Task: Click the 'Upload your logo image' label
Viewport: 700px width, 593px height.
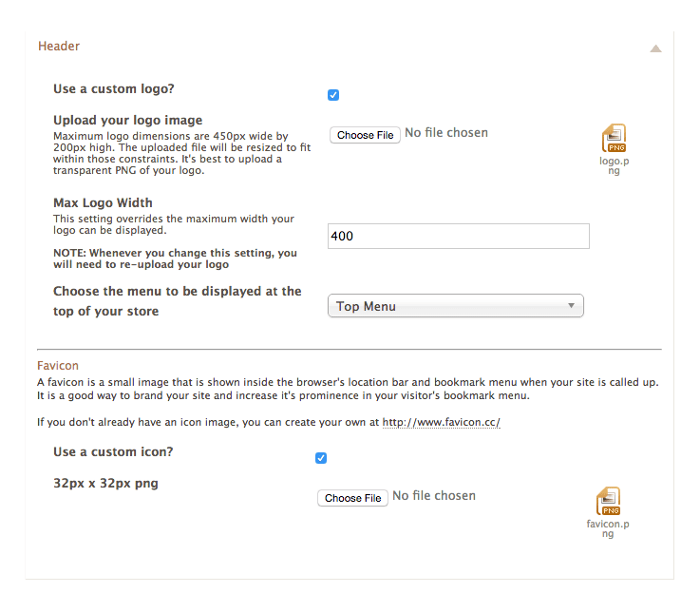Action: pos(127,121)
